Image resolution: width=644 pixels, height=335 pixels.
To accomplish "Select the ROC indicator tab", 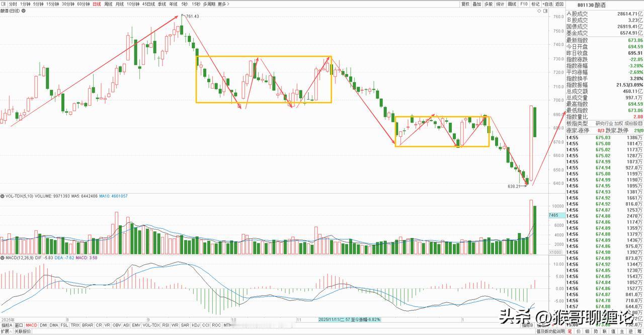I will coord(216,325).
